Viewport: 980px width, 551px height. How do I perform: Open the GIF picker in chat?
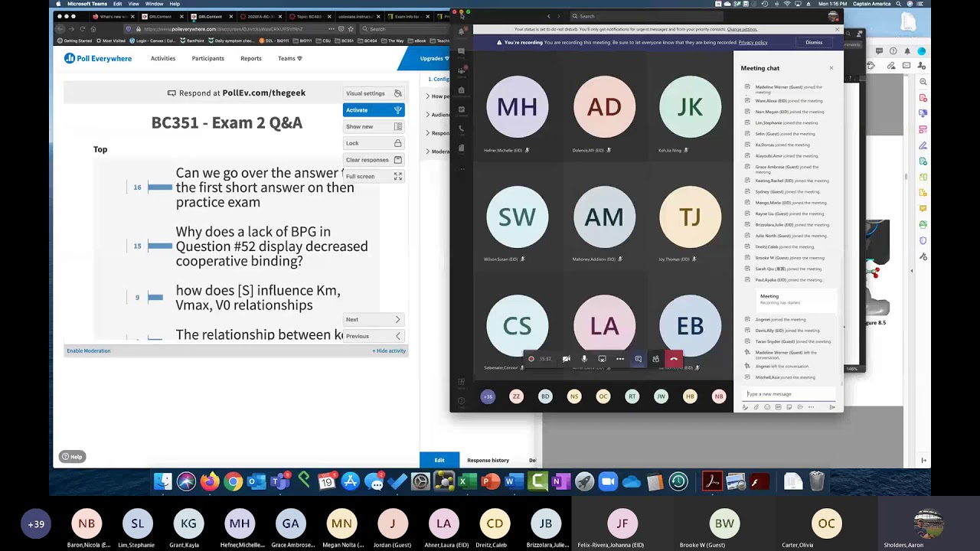click(x=778, y=407)
